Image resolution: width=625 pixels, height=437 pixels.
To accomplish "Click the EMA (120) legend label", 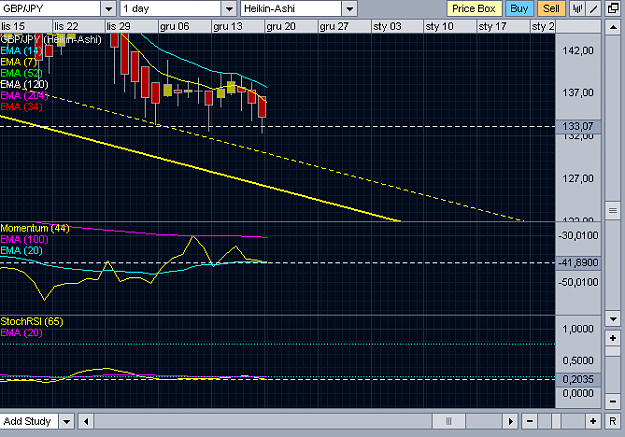I will (x=24, y=85).
